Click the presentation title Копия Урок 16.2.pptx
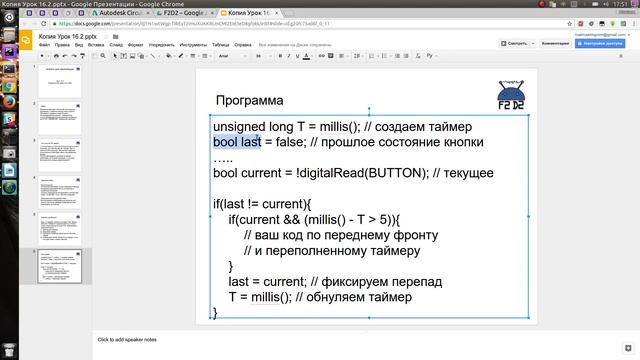Screen dimensions: 640x360 [x=68, y=37]
